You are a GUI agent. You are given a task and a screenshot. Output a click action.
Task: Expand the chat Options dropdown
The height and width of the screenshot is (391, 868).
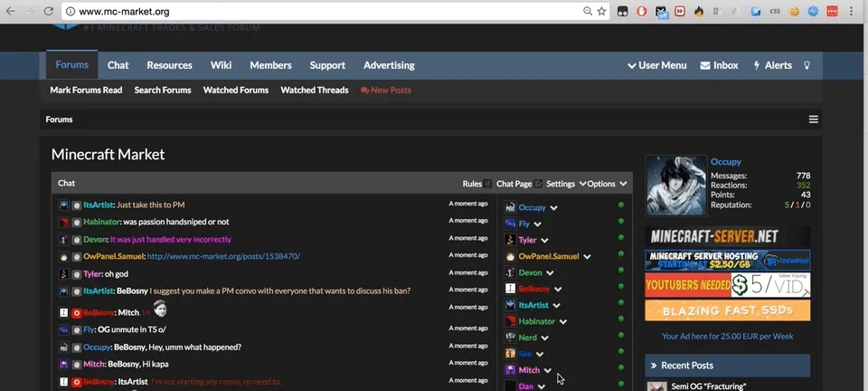pos(608,184)
